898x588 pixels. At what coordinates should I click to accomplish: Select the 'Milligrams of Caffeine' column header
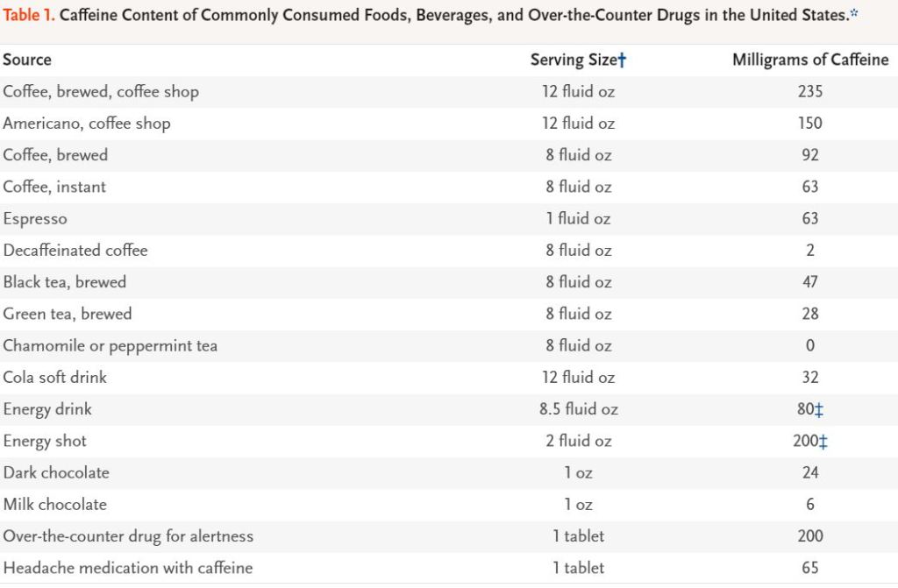click(810, 60)
